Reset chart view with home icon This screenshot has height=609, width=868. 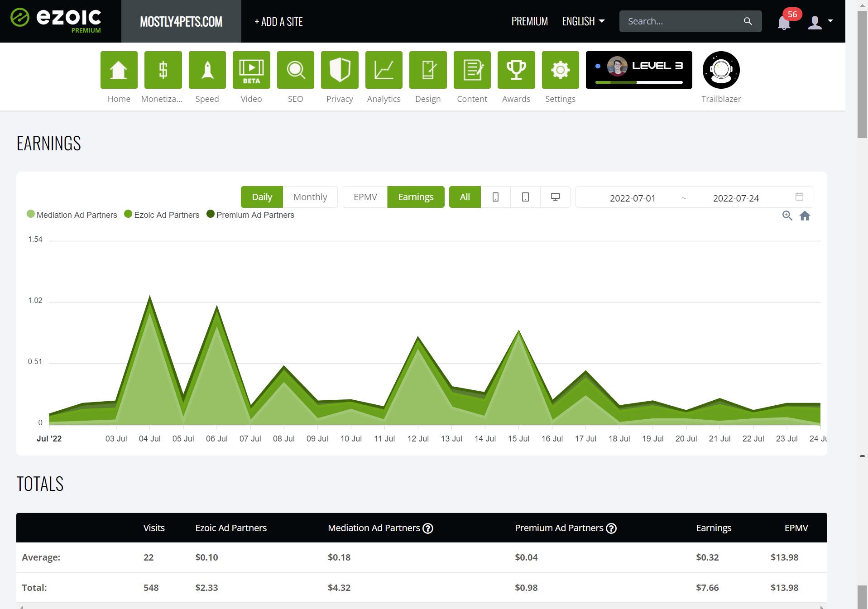coord(805,216)
